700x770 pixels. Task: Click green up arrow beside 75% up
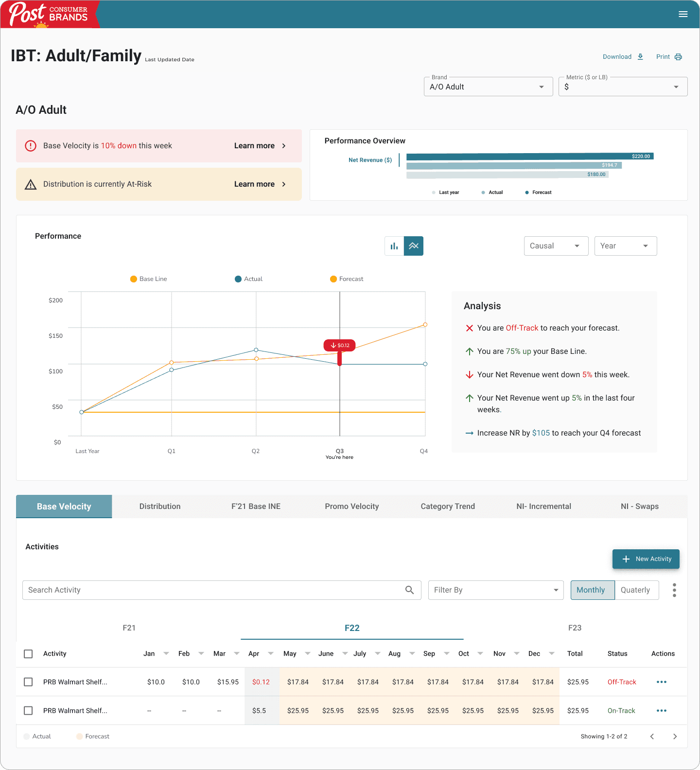(470, 351)
